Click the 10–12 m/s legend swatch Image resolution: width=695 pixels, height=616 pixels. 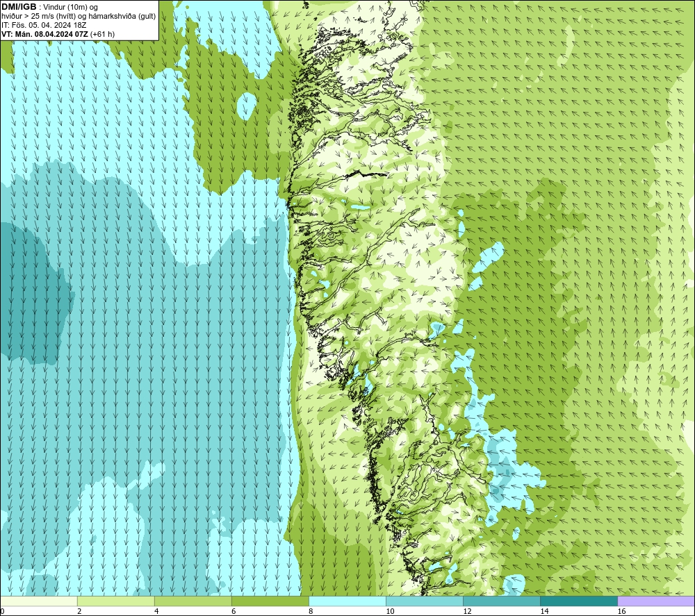coord(425,601)
